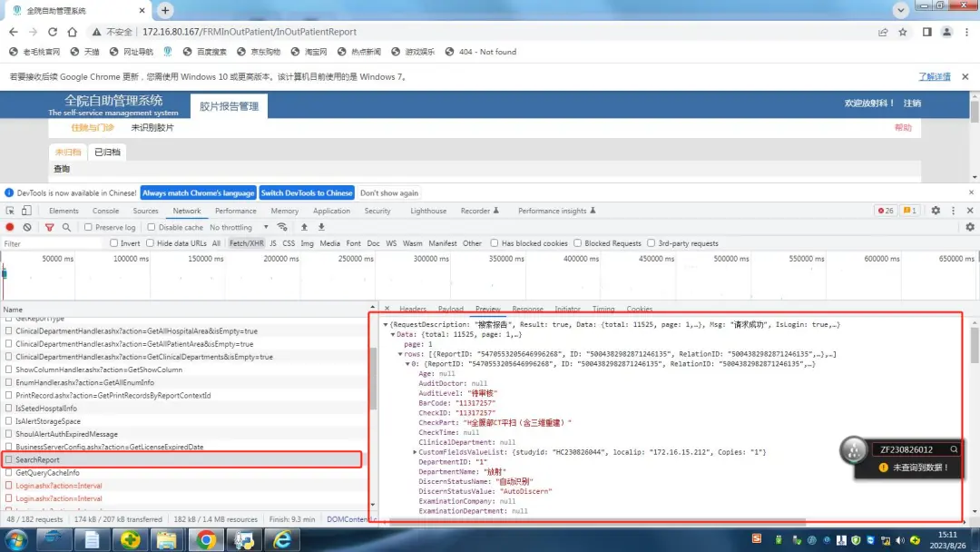Collapse row 0 object node
980x552 pixels.
point(407,364)
